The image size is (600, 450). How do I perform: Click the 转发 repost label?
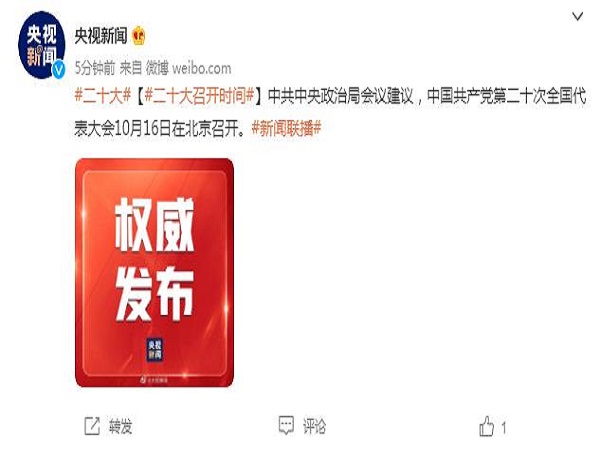121,426
